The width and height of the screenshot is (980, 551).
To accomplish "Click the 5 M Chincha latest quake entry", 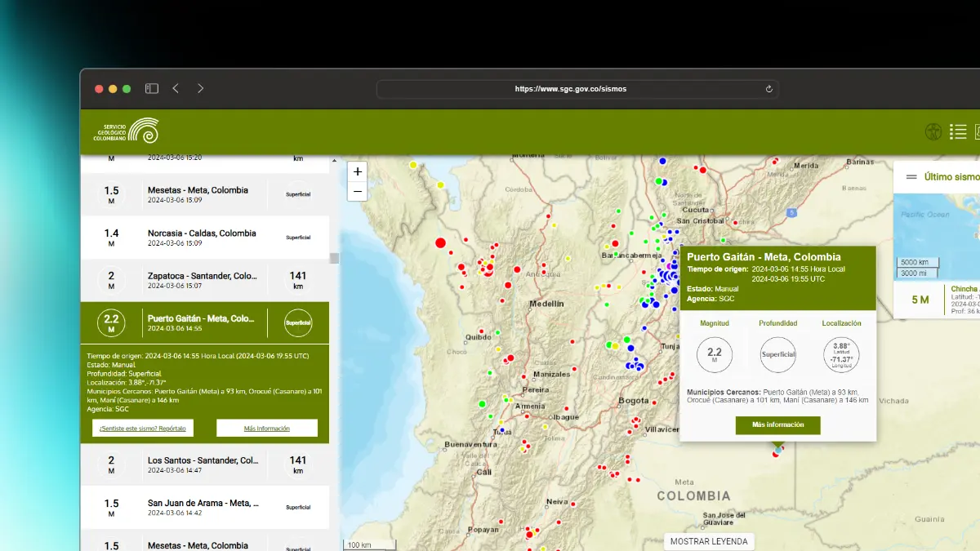I will click(938, 300).
